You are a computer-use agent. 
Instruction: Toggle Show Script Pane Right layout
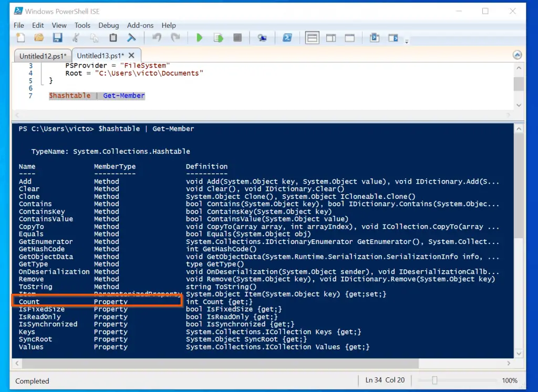click(x=331, y=37)
